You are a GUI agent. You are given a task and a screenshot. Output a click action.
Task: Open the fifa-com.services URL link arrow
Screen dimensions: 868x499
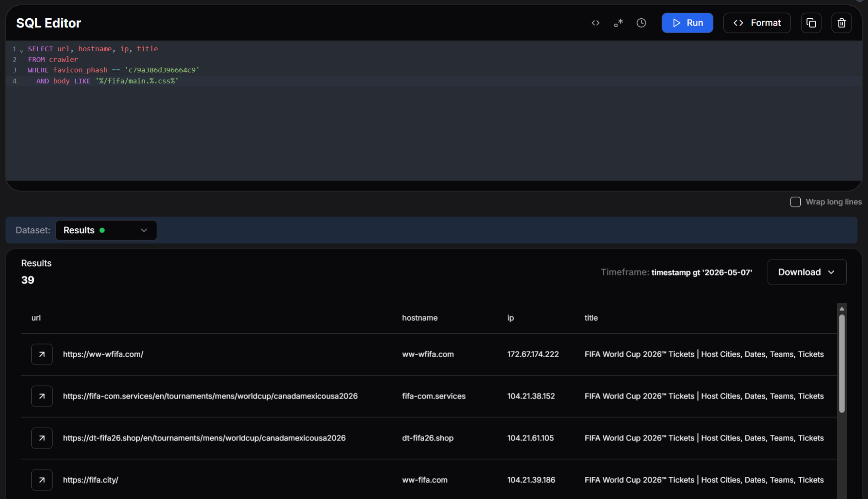[42, 396]
